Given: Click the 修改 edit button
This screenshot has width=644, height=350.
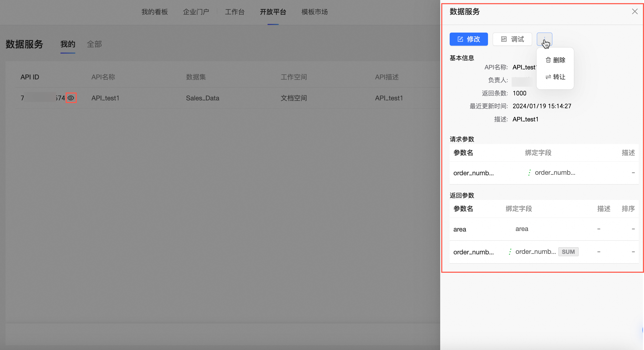Looking at the screenshot, I should click(x=469, y=39).
